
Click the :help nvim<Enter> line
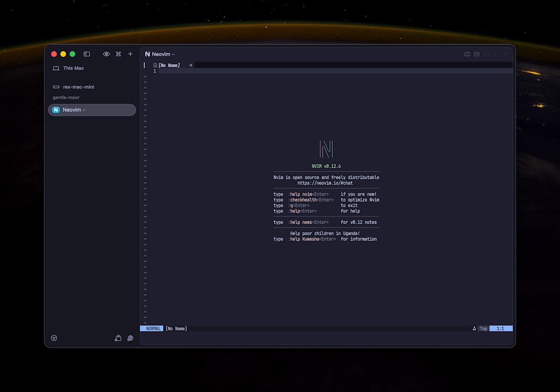325,194
